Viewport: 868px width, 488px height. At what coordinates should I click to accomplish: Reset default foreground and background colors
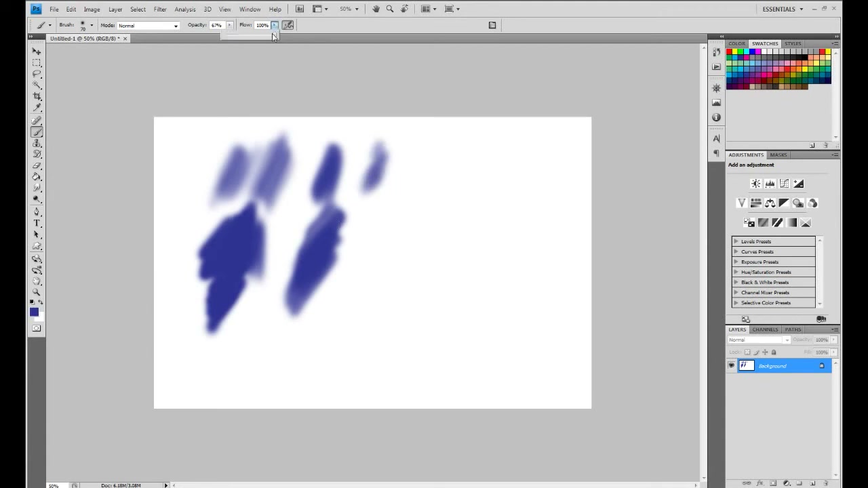coord(33,302)
